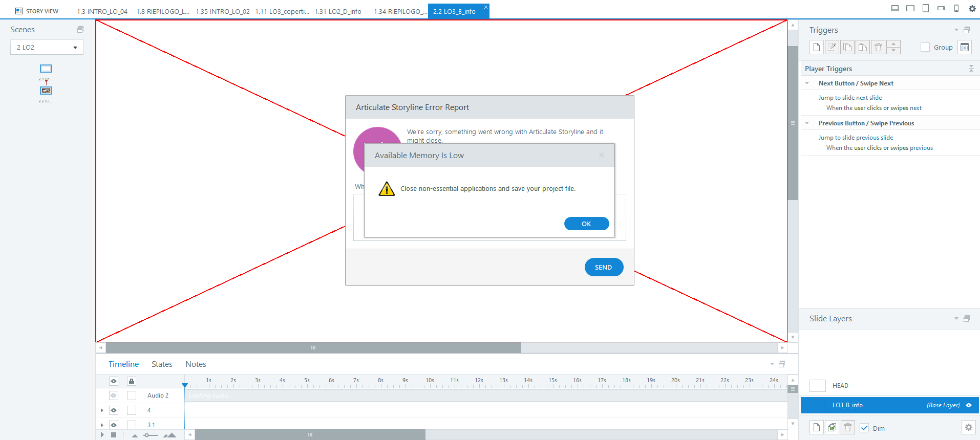
Task: Close the 2.2 LO3_B_info tab
Action: tap(486, 7)
